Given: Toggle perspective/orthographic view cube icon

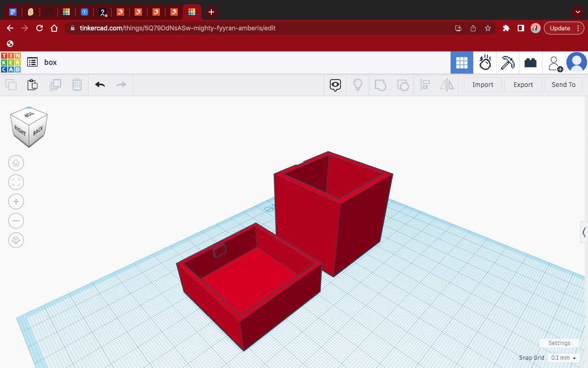Looking at the screenshot, I should [x=16, y=240].
